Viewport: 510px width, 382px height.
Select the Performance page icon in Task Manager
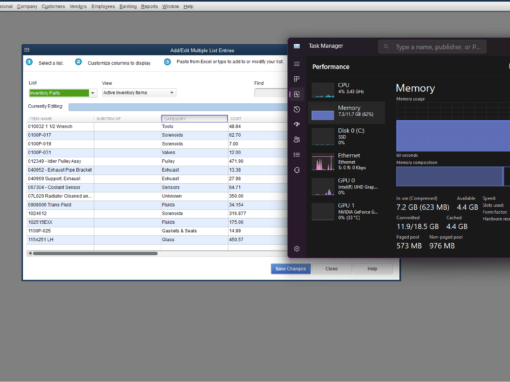point(297,94)
